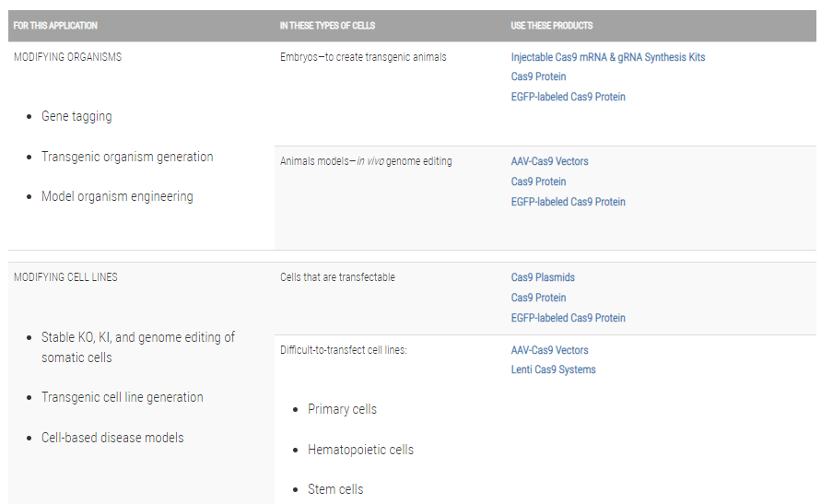Click the "Gene tagging" bullet item
Viewport: 833px width, 504px height.
click(76, 117)
